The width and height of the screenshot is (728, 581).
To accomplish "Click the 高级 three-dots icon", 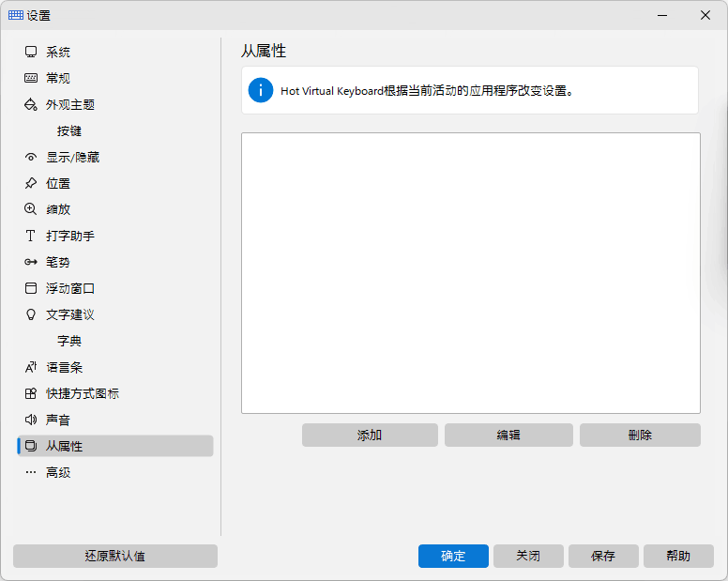I will 31,472.
